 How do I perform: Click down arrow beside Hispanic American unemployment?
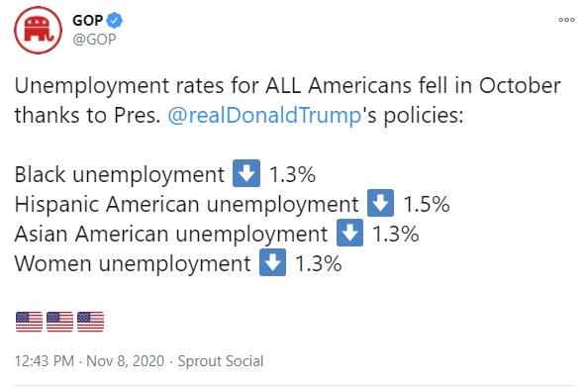381,203
